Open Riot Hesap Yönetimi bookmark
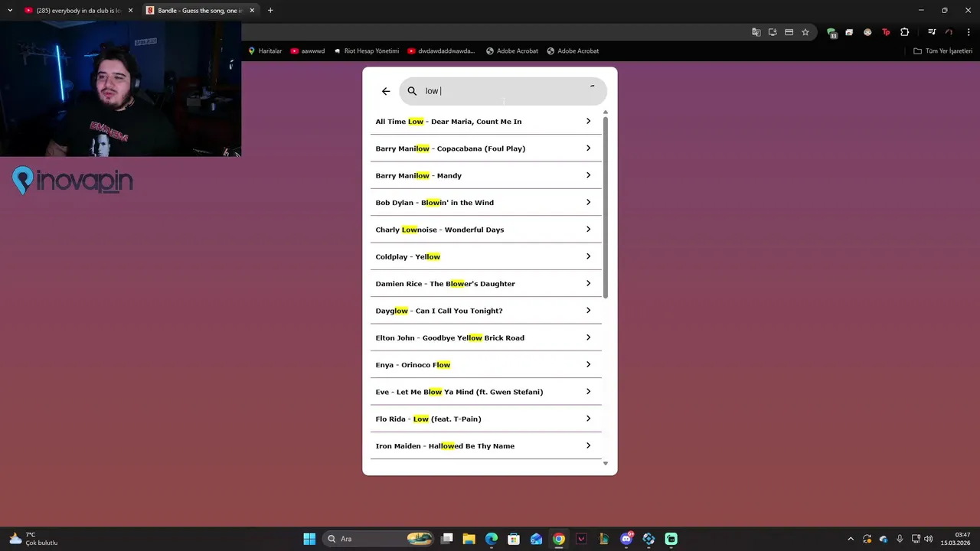Viewport: 980px width, 551px height. 367,51
